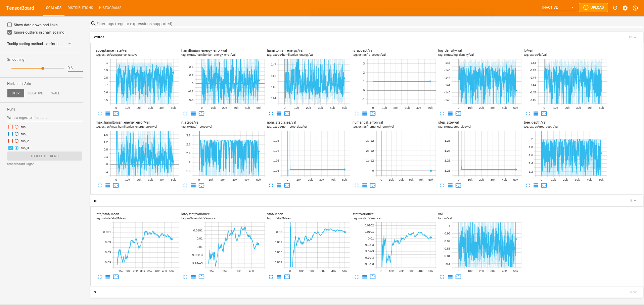This screenshot has width=644, height=305.
Task: Switch to the DISTRIBUTIONS tab
Action: 80,8
